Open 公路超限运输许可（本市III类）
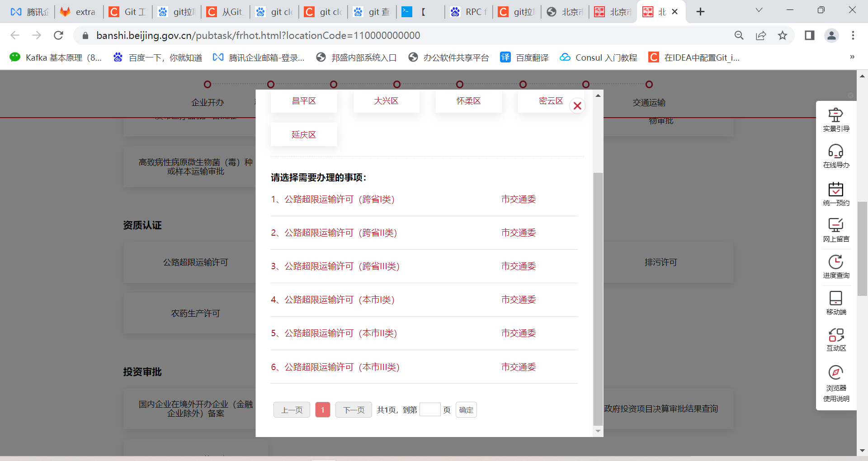The width and height of the screenshot is (868, 461). point(335,367)
